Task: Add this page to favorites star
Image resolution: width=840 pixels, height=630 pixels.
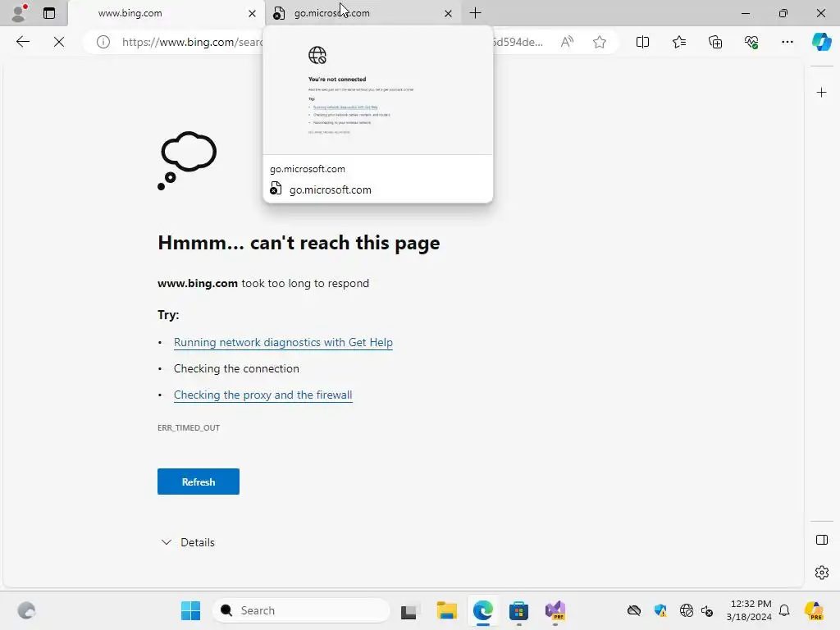Action: (600, 42)
